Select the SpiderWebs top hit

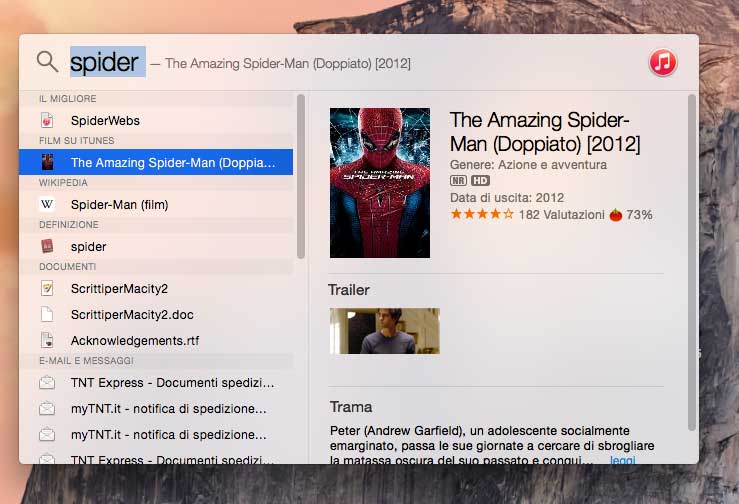156,120
